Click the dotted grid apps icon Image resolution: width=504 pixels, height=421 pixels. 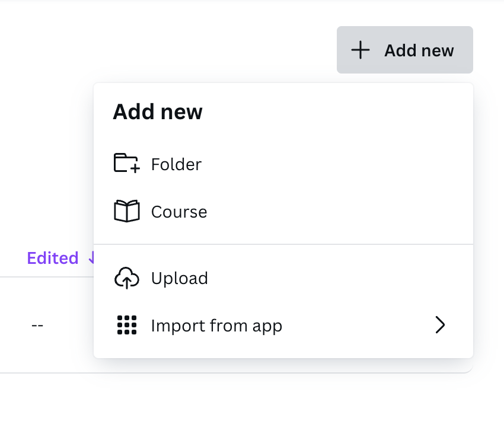pos(126,326)
